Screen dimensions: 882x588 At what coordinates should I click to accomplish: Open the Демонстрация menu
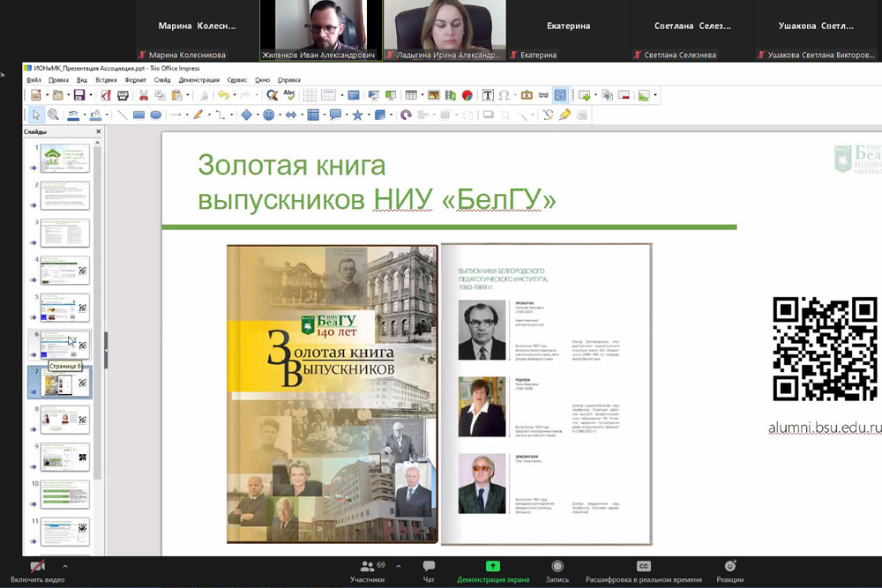(198, 79)
